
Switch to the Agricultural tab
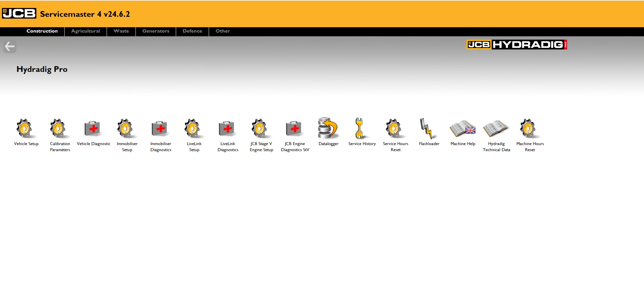(86, 31)
